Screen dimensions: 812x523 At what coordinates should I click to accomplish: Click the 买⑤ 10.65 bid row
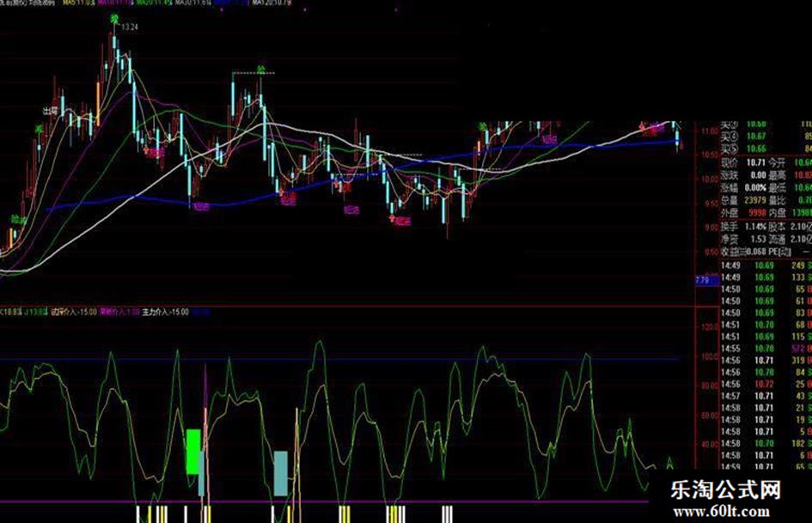(766, 149)
